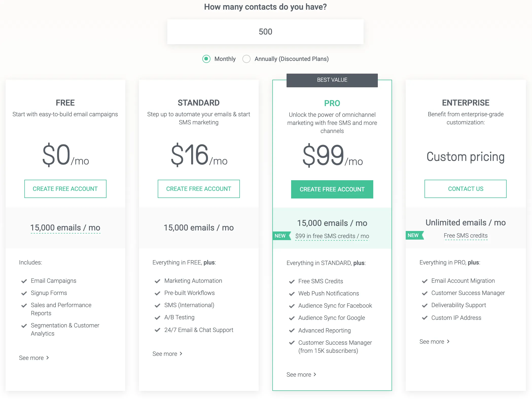Click the NEW badge in PRO plan
532x399 pixels.
tap(281, 236)
